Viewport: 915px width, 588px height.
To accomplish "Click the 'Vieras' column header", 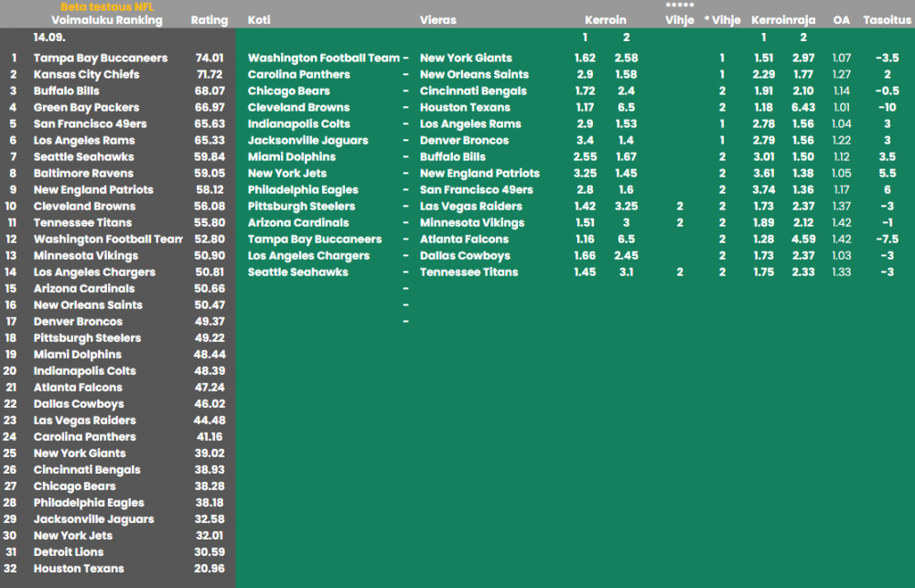I will (x=438, y=20).
